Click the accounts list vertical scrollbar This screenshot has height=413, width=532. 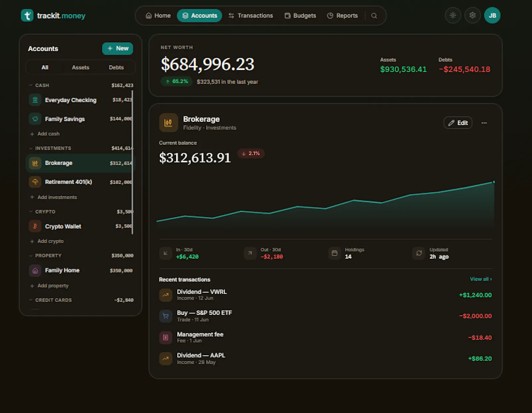point(132,162)
